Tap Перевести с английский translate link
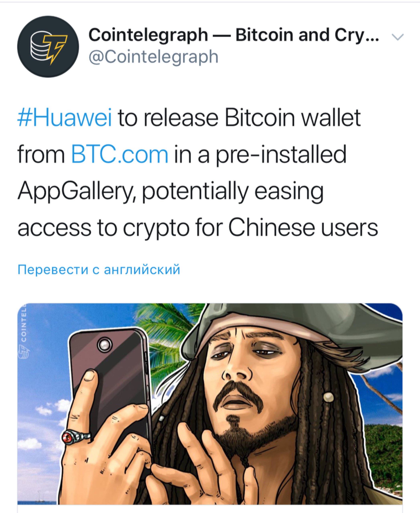The height and width of the screenshot is (513, 420). coord(99,270)
